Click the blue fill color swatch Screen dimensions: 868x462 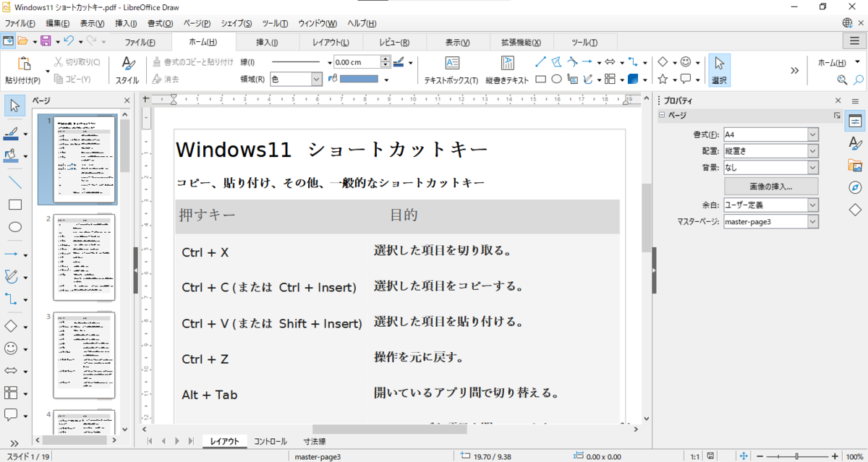click(359, 79)
